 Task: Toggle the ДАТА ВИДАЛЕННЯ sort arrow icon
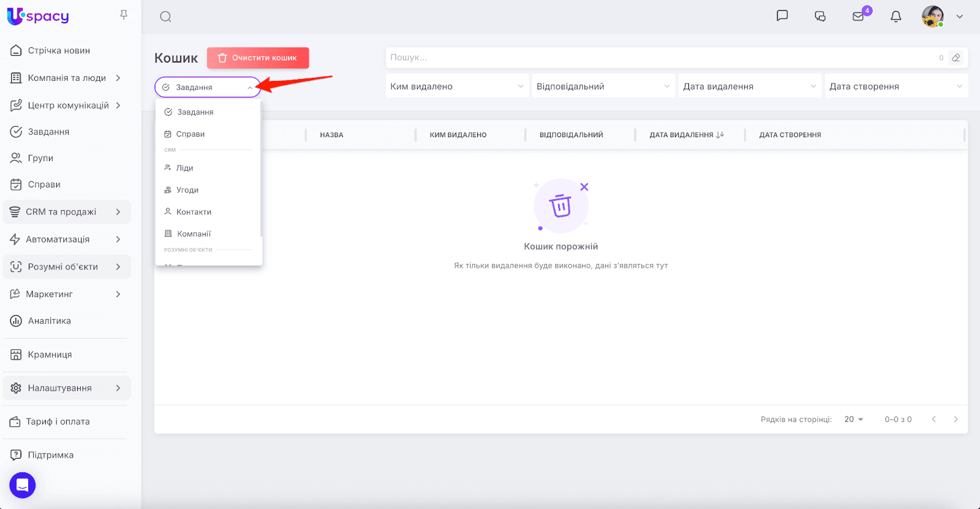pyautogui.click(x=720, y=135)
